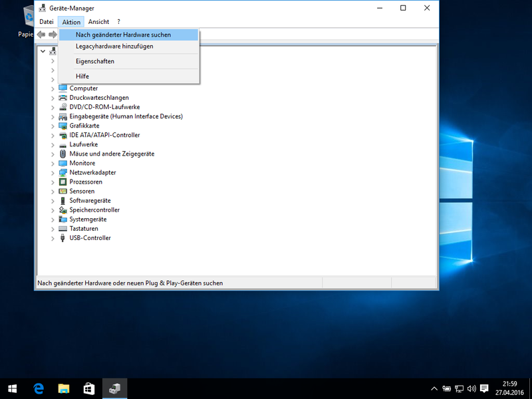Open Microsoft Edge from the taskbar

[39, 388]
